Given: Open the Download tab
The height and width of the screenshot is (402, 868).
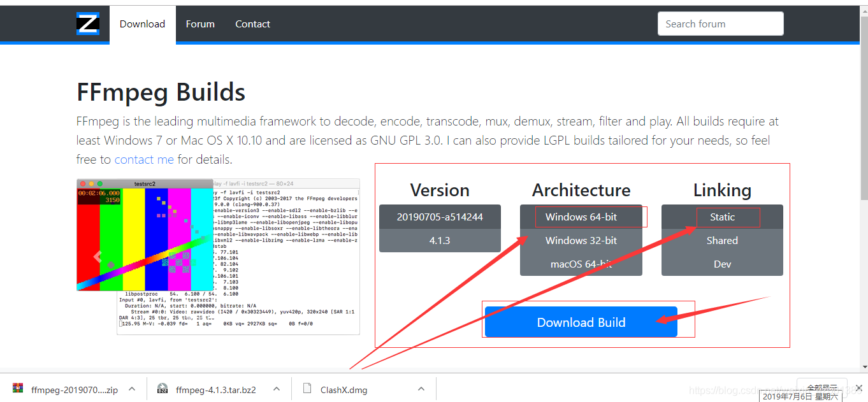Looking at the screenshot, I should click(x=142, y=24).
